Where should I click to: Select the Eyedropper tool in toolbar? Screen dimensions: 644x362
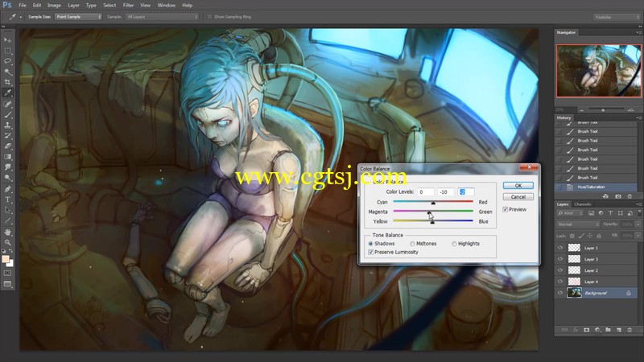[x=7, y=93]
